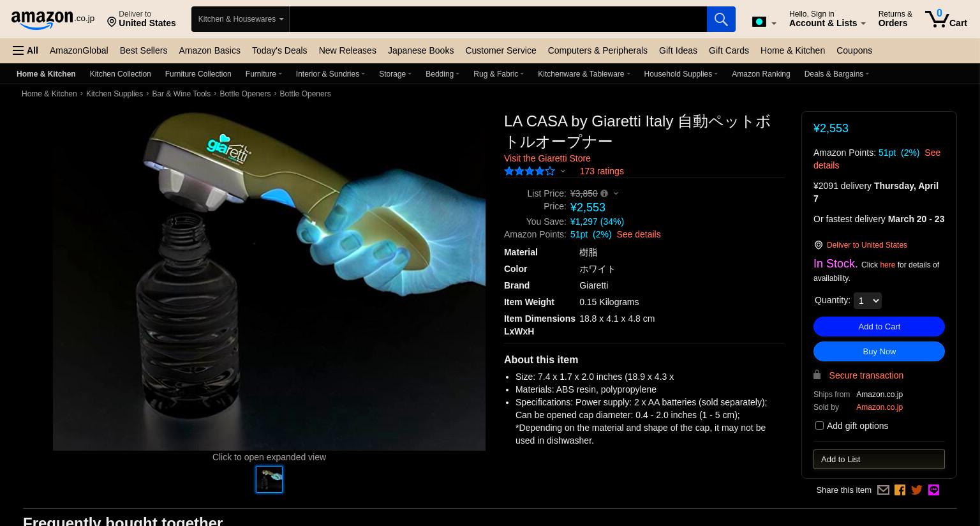Share this item via email icon
Screen dimensions: 980x526
(883, 490)
